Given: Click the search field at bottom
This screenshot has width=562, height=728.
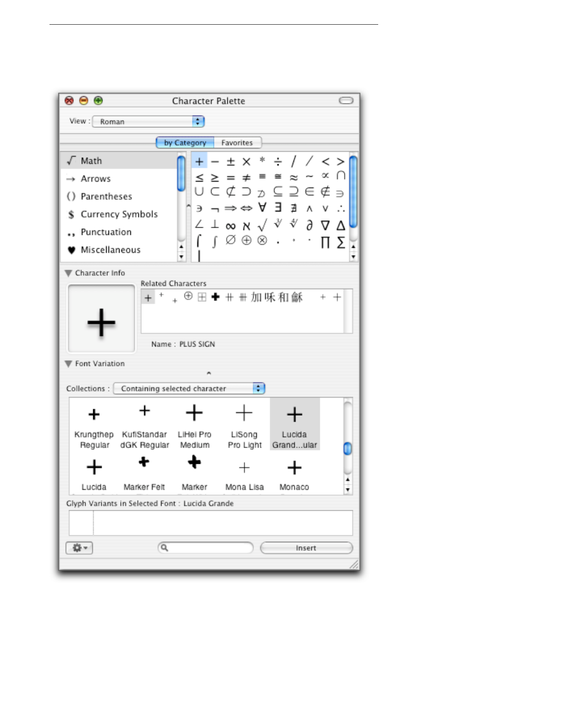Looking at the screenshot, I should coord(206,548).
